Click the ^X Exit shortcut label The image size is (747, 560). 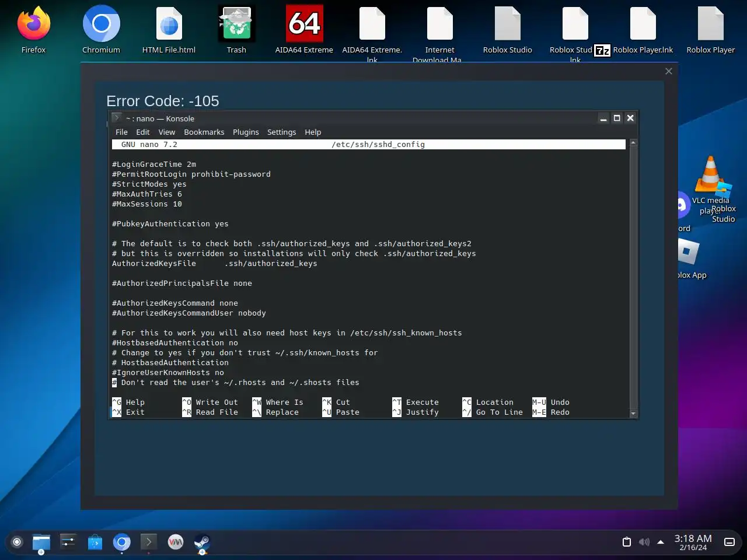coord(128,412)
